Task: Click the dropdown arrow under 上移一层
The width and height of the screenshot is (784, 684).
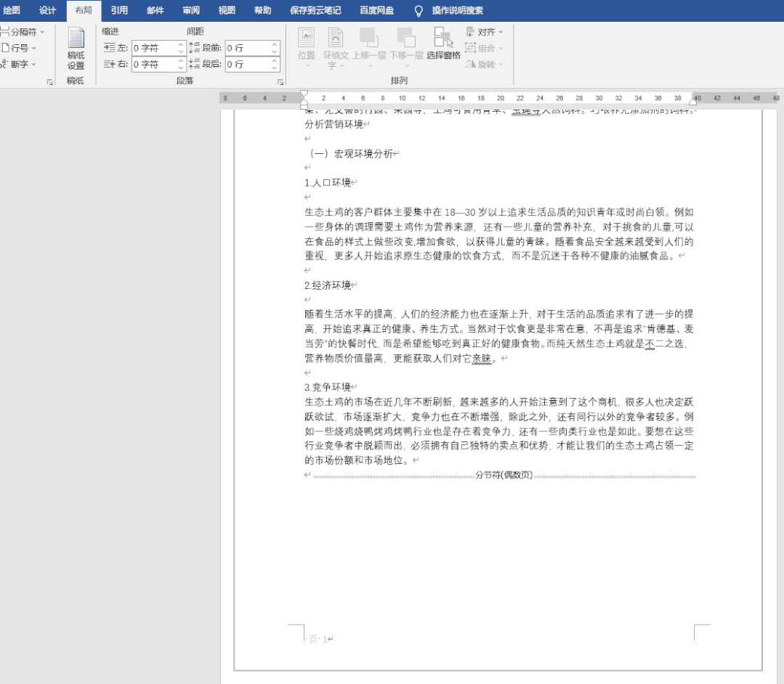Action: coord(370,66)
